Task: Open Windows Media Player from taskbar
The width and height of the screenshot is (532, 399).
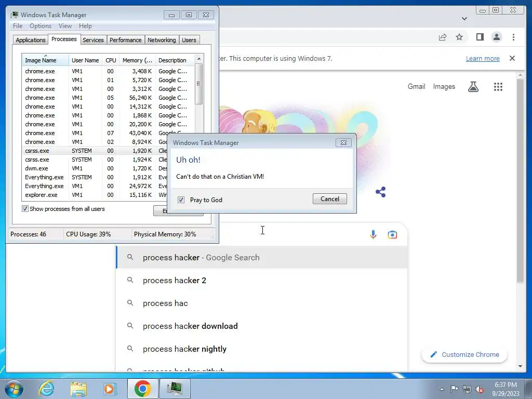Action: (x=109, y=389)
